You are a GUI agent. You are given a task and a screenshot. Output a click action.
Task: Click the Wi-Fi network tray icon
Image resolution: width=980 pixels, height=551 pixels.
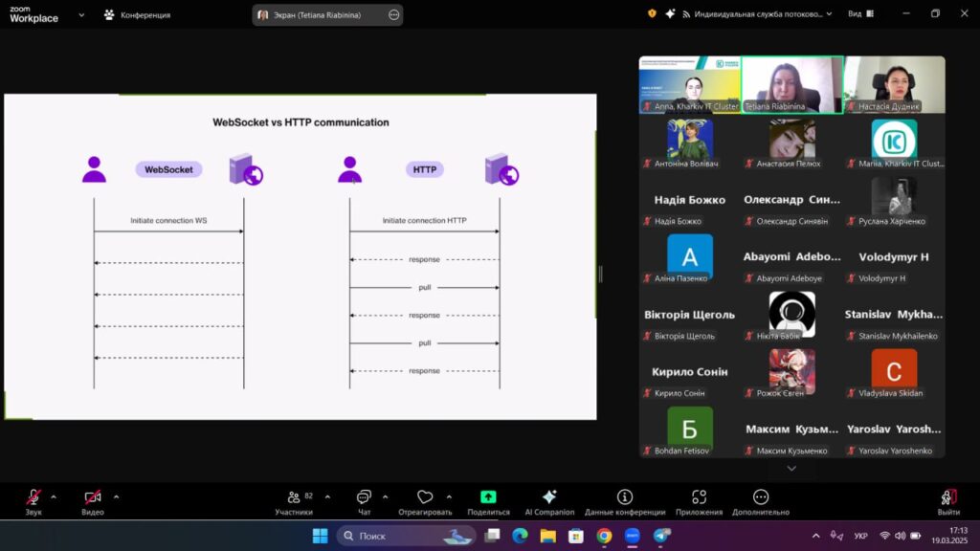(884, 536)
